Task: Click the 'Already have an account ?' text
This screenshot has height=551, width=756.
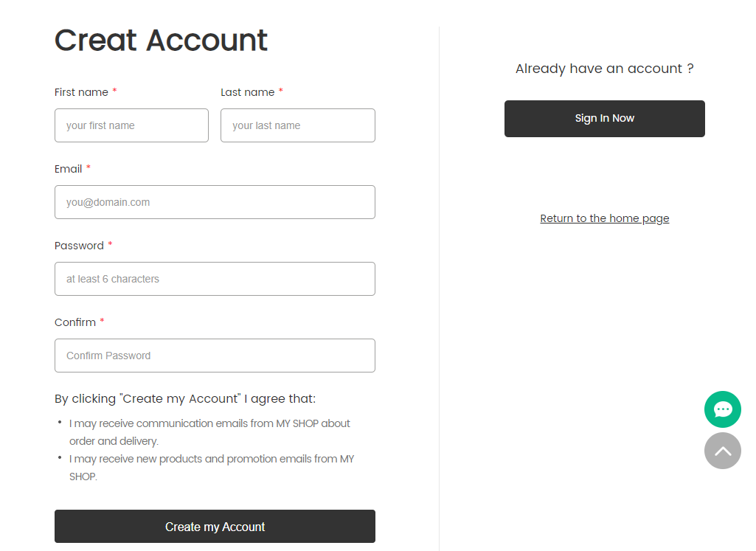Action: 605,69
